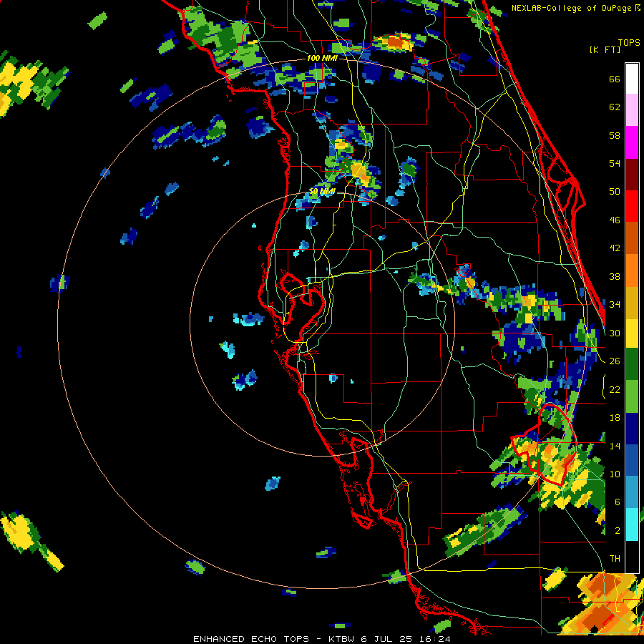The image size is (644, 644).
Task: Click the bright red legend swatch
Action: click(x=632, y=206)
